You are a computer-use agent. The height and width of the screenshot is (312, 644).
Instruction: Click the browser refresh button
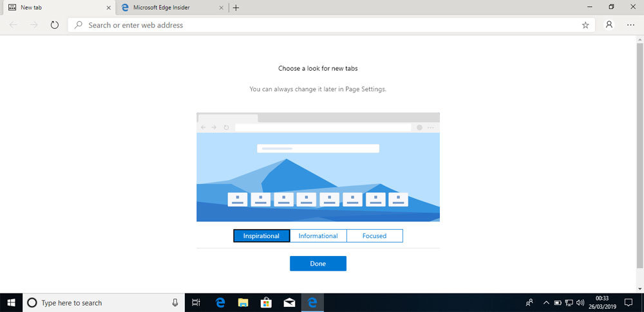point(55,25)
